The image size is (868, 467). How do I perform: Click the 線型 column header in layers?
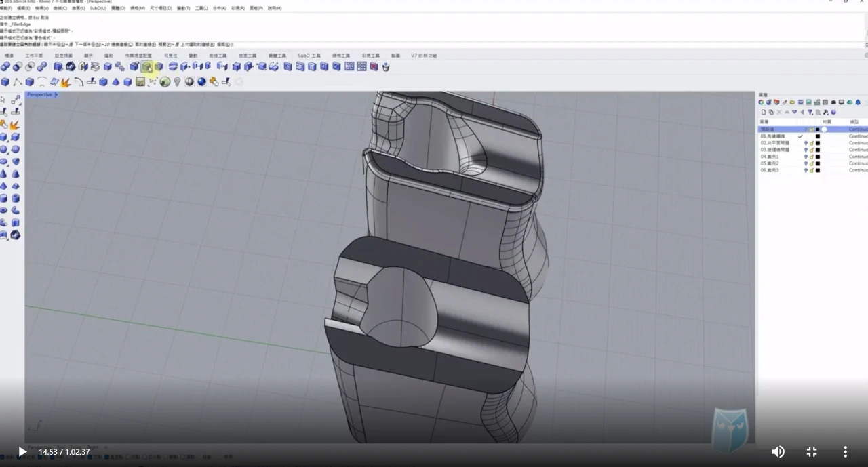coord(854,122)
